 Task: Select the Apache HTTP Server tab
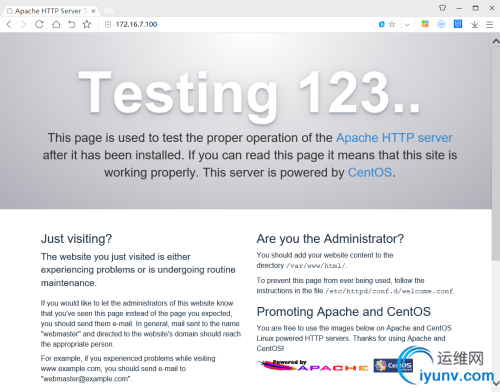[x=50, y=11]
